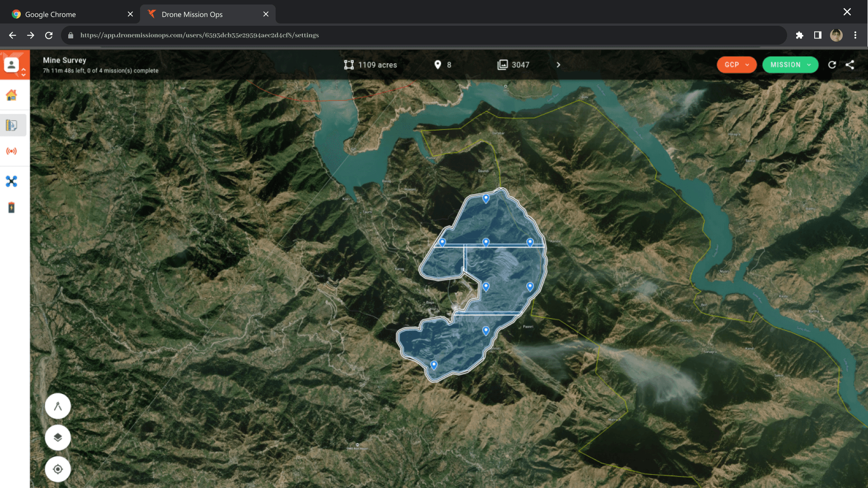Reload the page with browser button
This screenshot has height=488, width=868.
(49, 35)
